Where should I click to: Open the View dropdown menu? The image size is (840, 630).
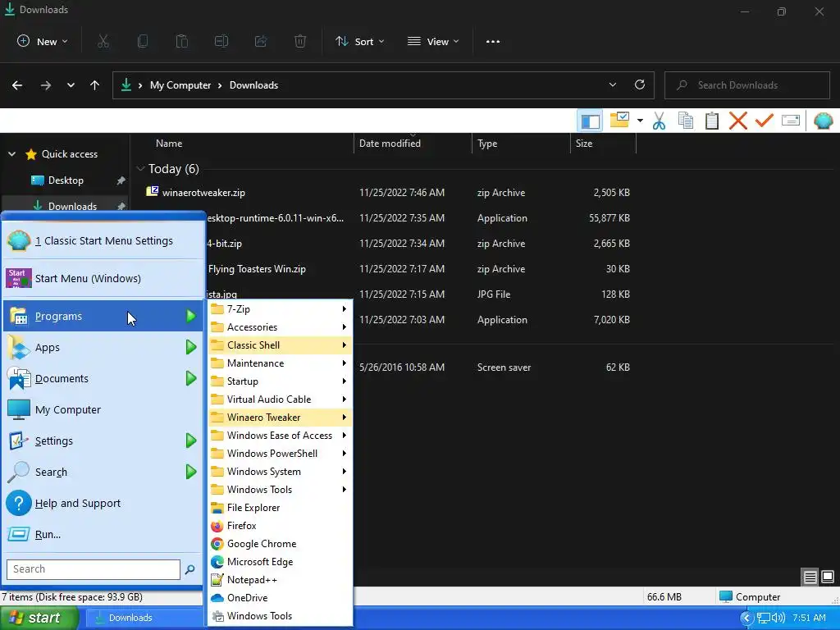coord(433,41)
